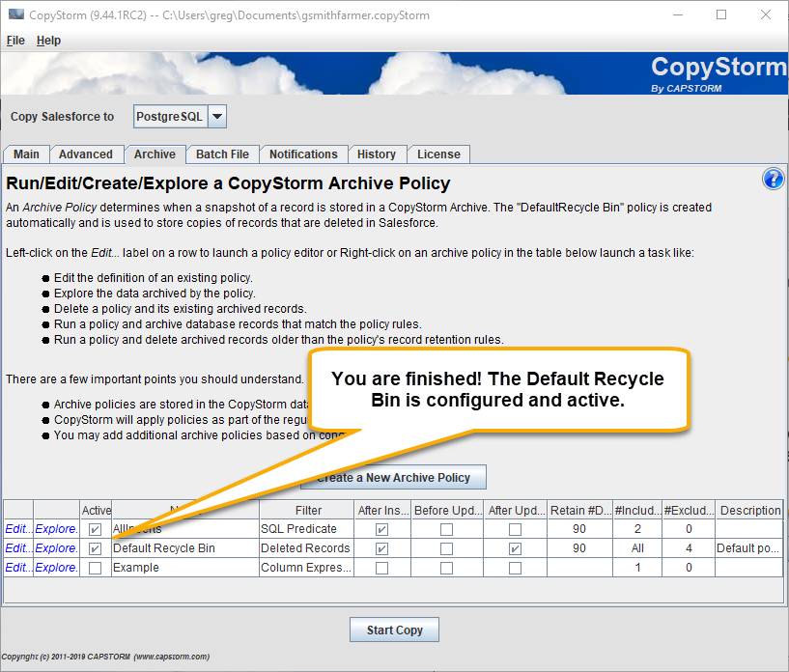The height and width of the screenshot is (672, 789).
Task: Check Before Update in the SQL Predicate row
Action: point(446,529)
